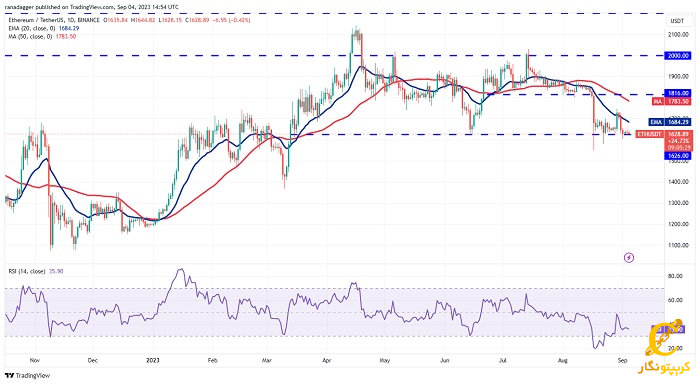This screenshot has height=384, width=700.
Task: Open the USDT currency selector
Action: tap(677, 21)
